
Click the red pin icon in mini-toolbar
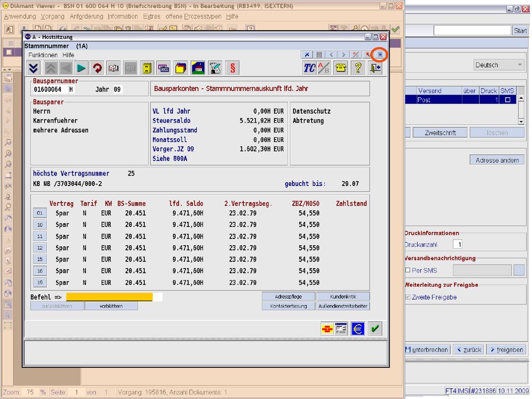[368, 54]
